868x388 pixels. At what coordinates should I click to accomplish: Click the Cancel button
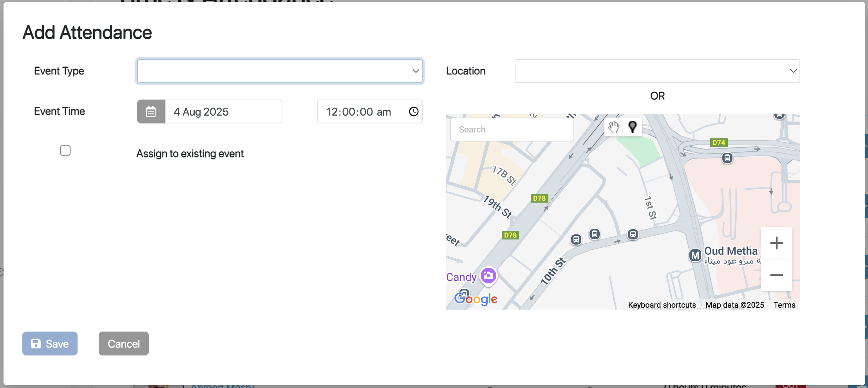pyautogui.click(x=123, y=343)
